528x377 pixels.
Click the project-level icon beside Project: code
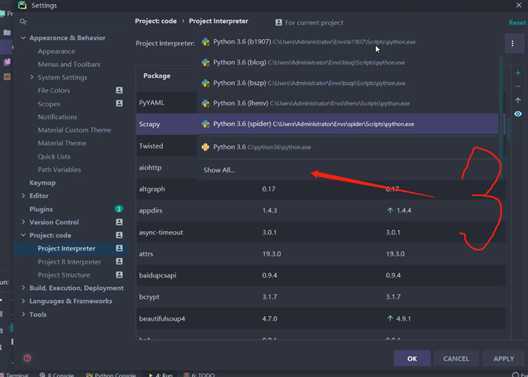pos(119,235)
